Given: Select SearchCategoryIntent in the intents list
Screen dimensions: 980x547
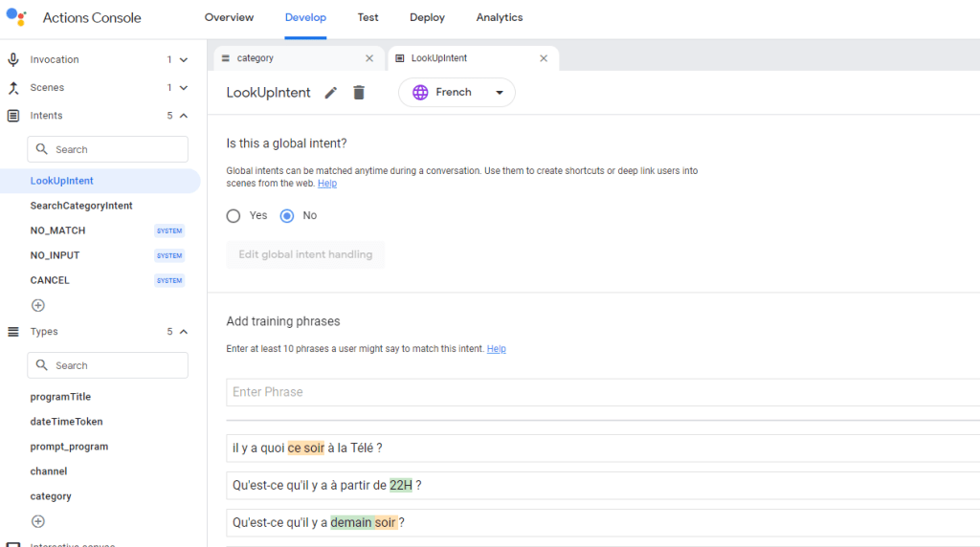Looking at the screenshot, I should click(81, 206).
